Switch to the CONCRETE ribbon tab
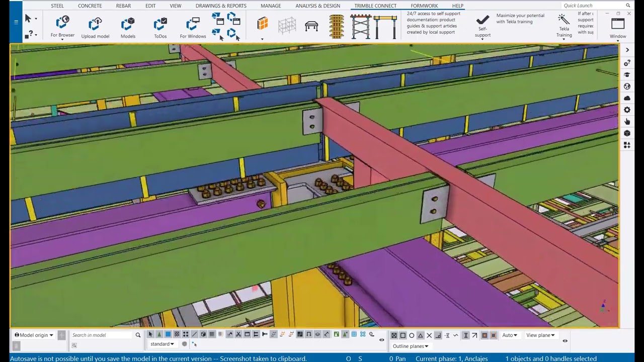The image size is (644, 362). pyautogui.click(x=90, y=6)
